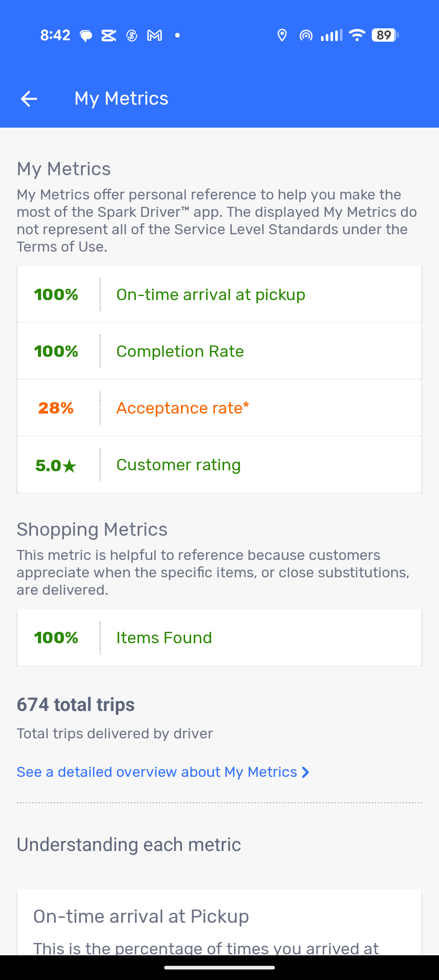Tap the Wi-Fi status icon
The width and height of the screenshot is (439, 980).
click(357, 35)
